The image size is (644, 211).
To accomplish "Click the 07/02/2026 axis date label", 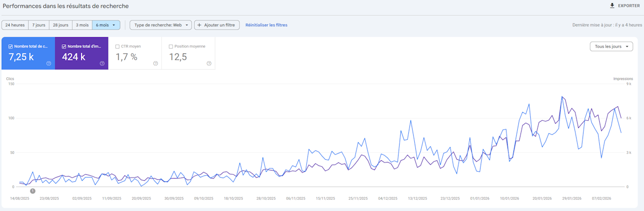I will click(602, 198).
